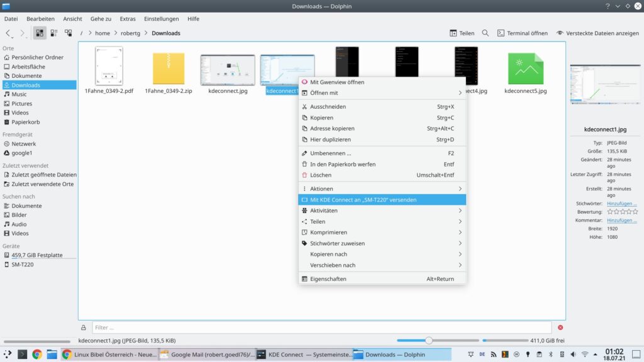Click Hinzufügen link for Kommentar
Screen dimensions: 644x362
(x=622, y=221)
